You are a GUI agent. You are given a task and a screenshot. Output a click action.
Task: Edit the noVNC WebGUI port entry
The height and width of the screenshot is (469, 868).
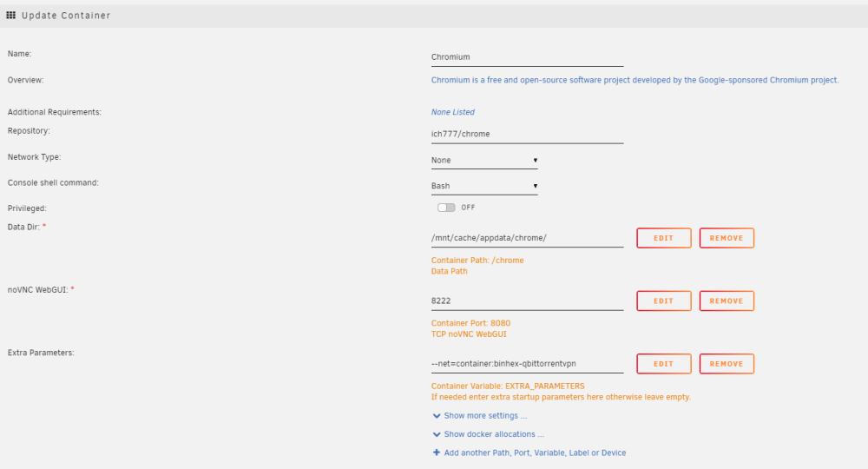(664, 301)
